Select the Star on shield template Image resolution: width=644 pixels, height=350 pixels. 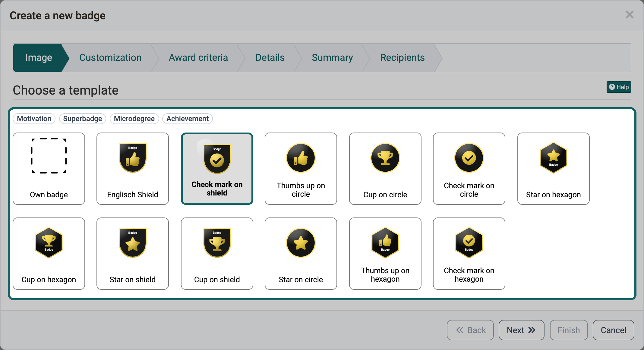point(133,254)
